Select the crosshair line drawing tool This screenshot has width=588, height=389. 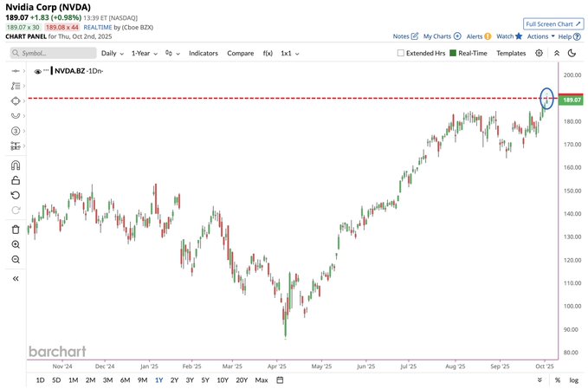point(16,71)
